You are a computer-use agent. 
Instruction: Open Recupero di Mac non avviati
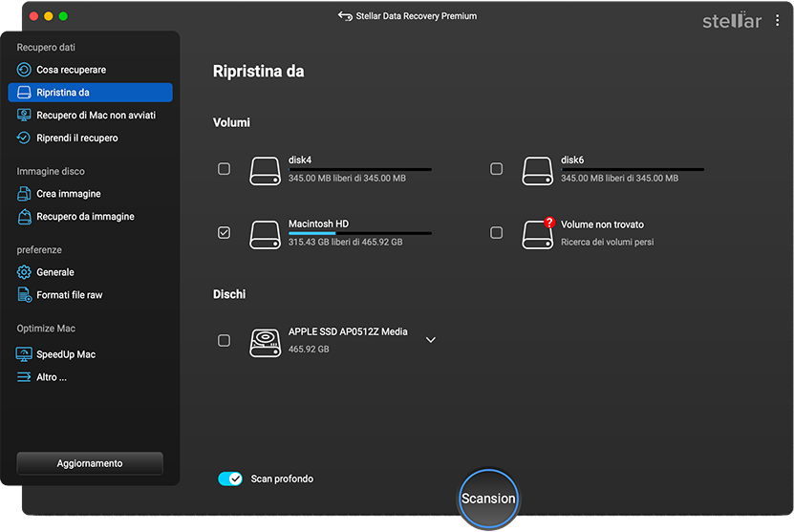click(90, 115)
